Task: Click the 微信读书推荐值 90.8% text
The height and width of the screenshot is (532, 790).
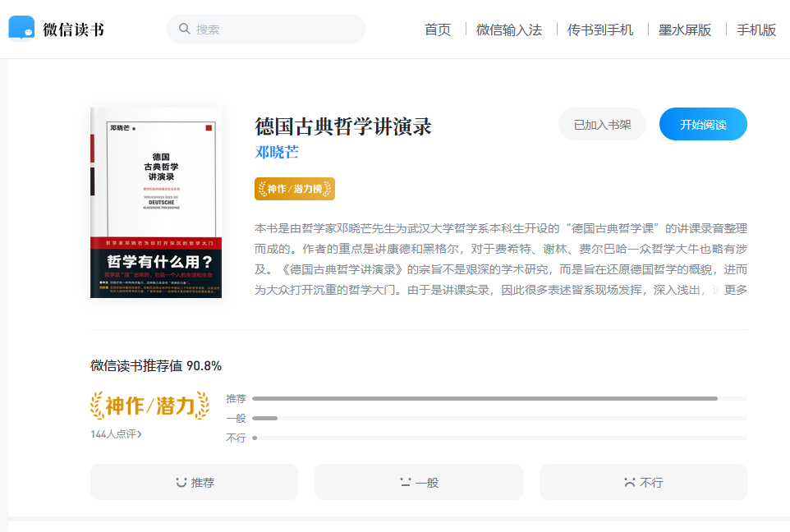Action: click(x=156, y=366)
